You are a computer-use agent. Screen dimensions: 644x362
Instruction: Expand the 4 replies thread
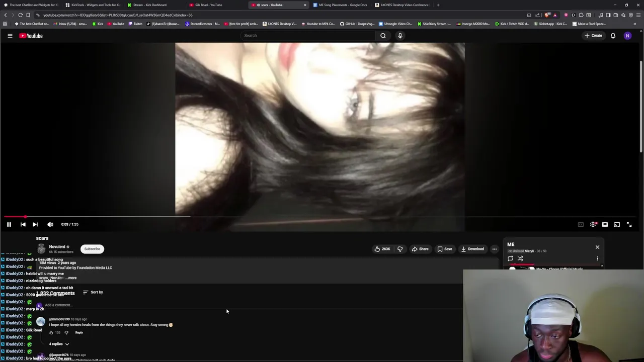(x=59, y=344)
